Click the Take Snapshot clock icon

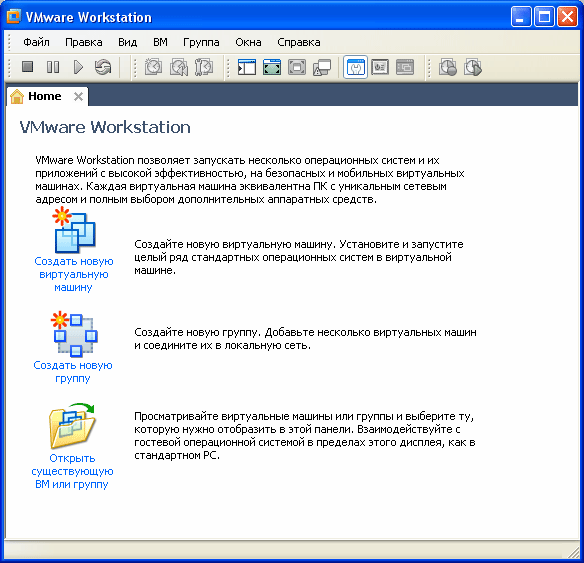[153, 67]
